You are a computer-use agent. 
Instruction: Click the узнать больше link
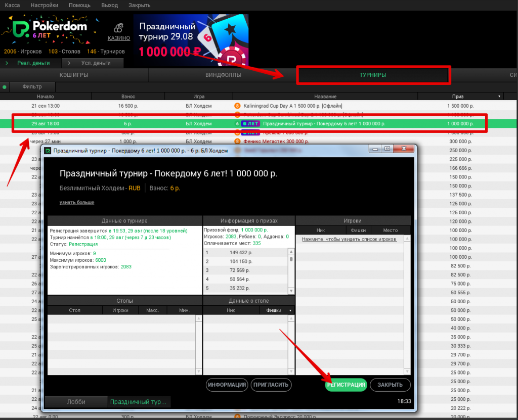coord(76,203)
